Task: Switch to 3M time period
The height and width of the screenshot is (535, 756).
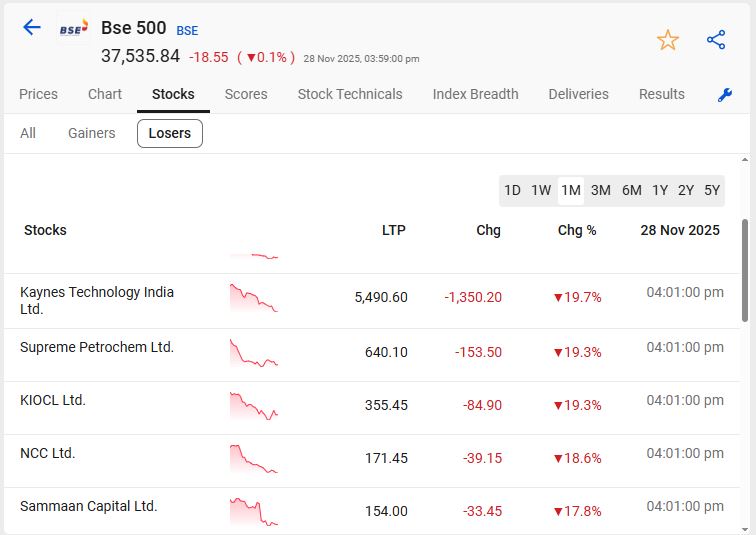Action: (x=600, y=190)
